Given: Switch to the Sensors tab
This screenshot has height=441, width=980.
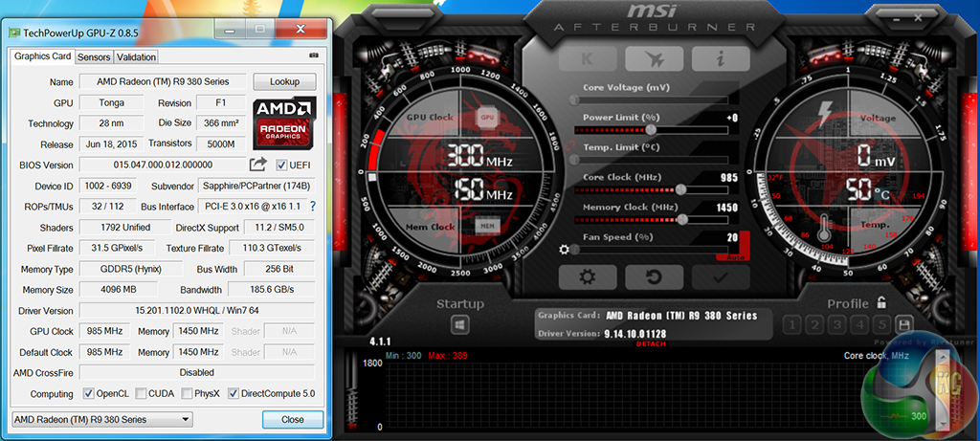Looking at the screenshot, I should 94,56.
